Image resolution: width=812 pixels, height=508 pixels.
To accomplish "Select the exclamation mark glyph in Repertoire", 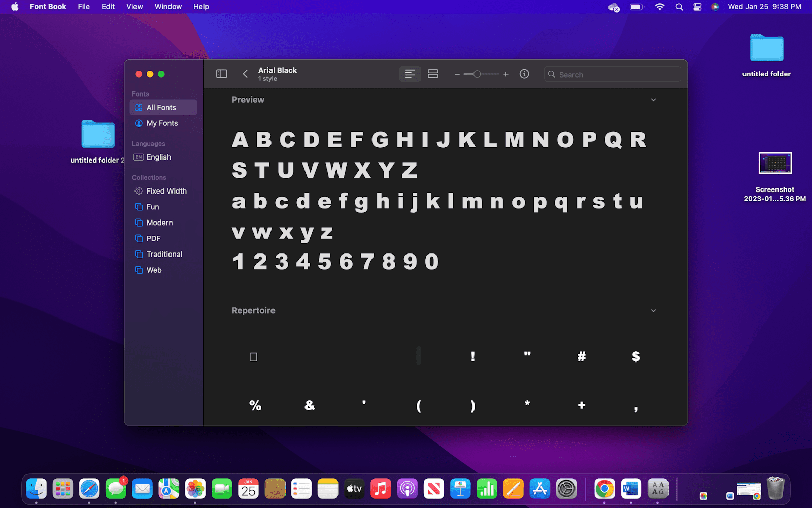I will click(473, 357).
